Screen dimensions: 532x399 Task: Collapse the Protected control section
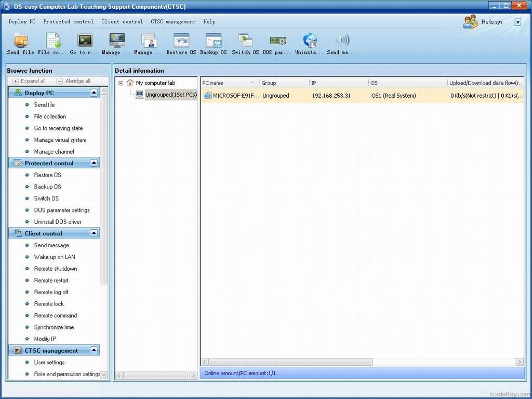point(94,163)
